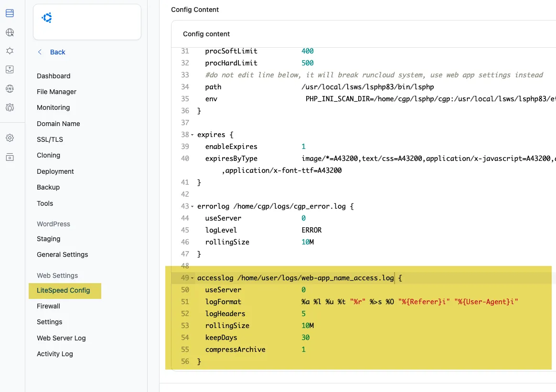Viewport: 556px width, 392px height.
Task: Collapse the expires block fold arrow
Action: [x=192, y=135]
